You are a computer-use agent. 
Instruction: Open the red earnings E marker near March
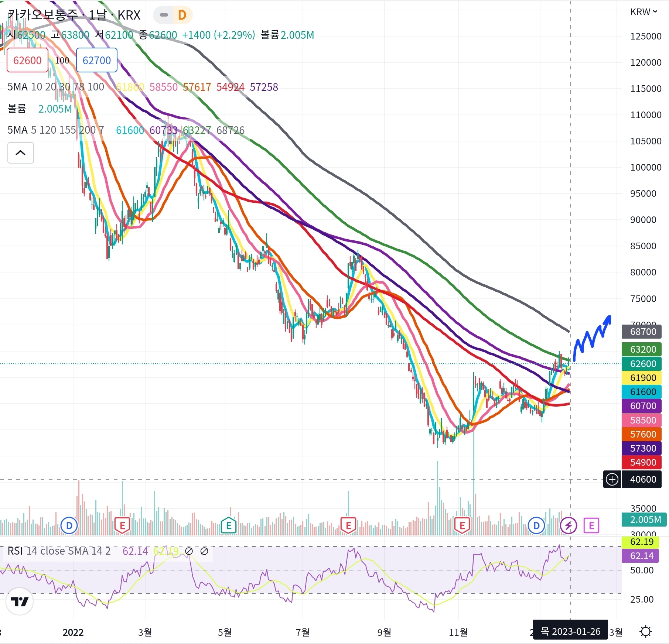pyautogui.click(x=122, y=525)
